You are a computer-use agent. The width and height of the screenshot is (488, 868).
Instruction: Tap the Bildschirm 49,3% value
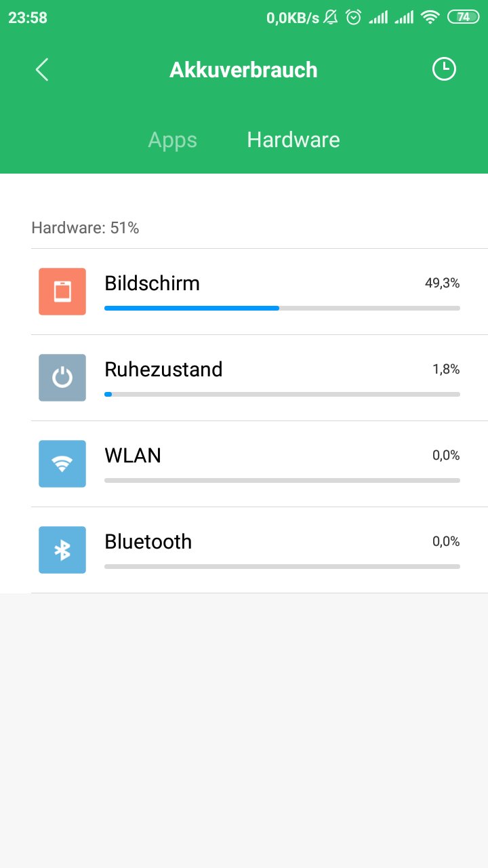click(x=442, y=283)
